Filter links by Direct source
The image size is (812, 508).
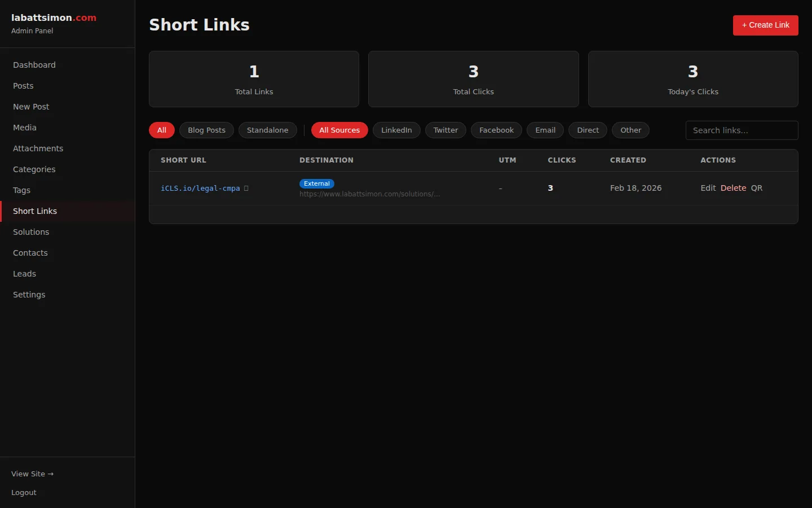[x=588, y=130]
